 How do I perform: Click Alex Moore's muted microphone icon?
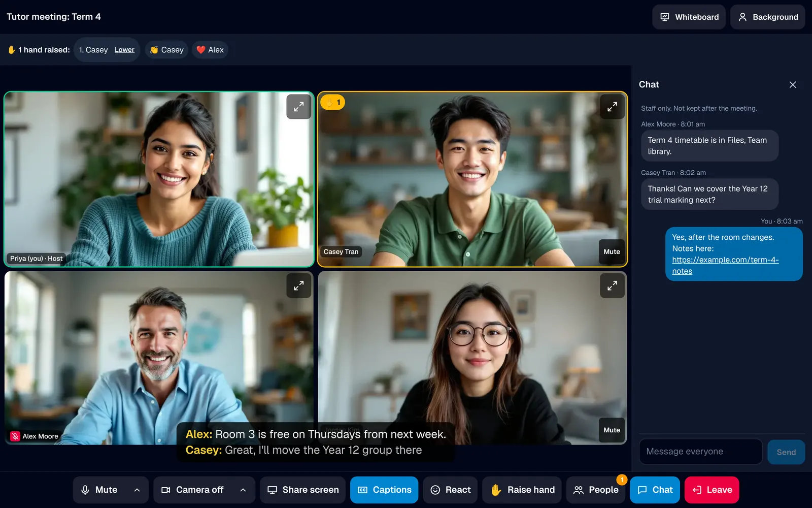click(15, 436)
